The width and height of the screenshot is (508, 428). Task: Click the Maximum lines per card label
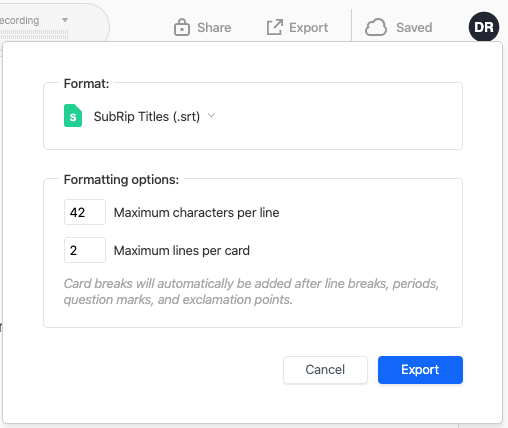tap(182, 251)
